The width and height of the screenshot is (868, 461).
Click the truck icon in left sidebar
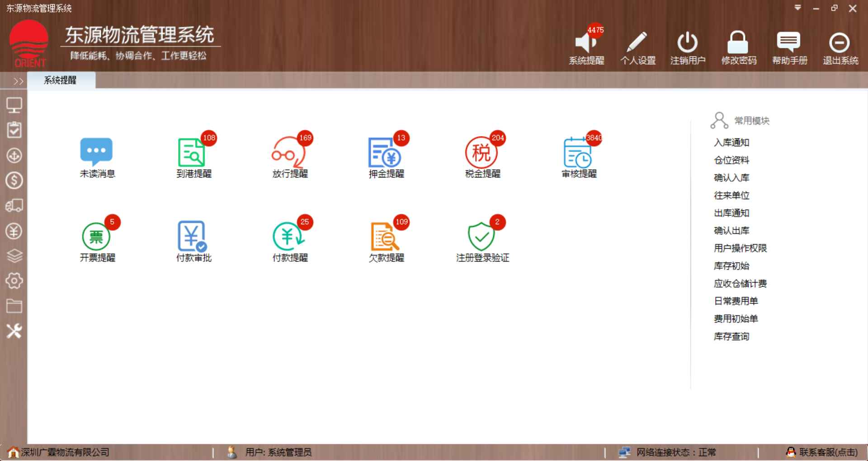coord(14,206)
